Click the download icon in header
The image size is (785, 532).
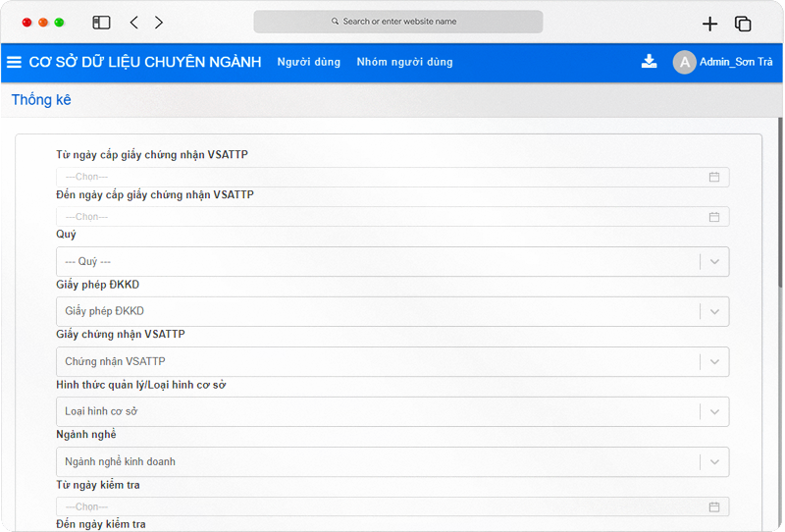click(x=649, y=61)
